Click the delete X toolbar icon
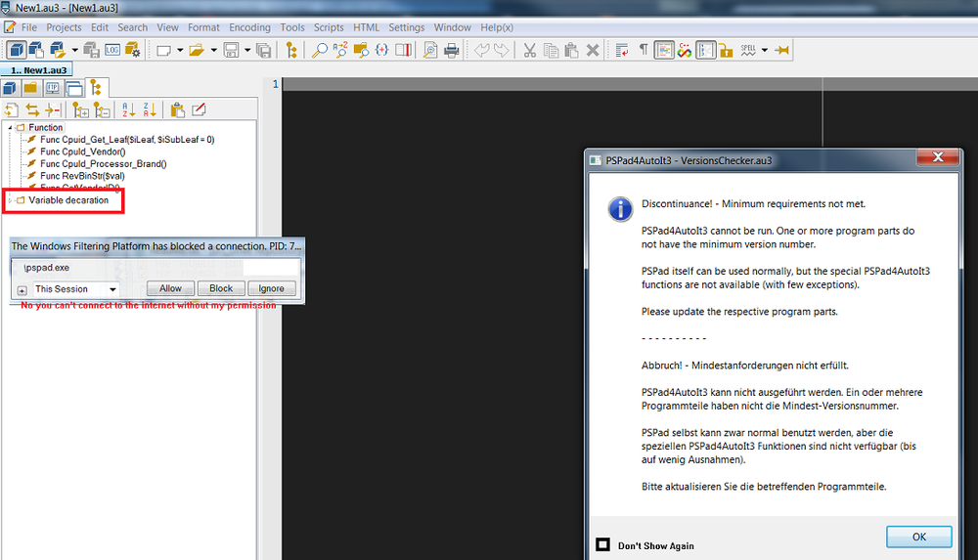The height and width of the screenshot is (560, 978). [594, 51]
